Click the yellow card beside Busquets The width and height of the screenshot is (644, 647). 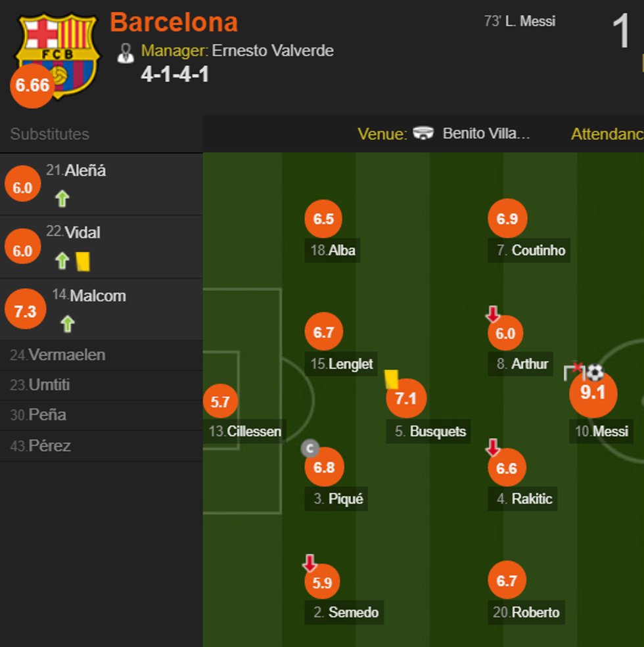[392, 379]
